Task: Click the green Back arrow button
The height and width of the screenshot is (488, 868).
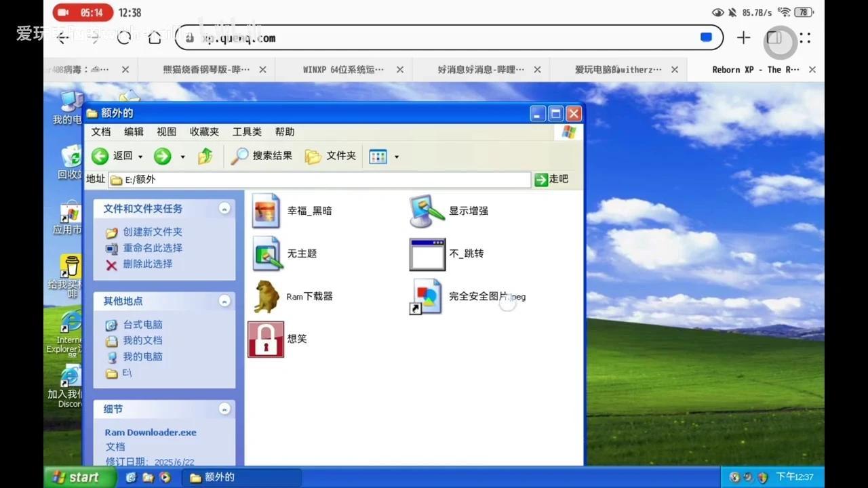Action: (x=100, y=157)
